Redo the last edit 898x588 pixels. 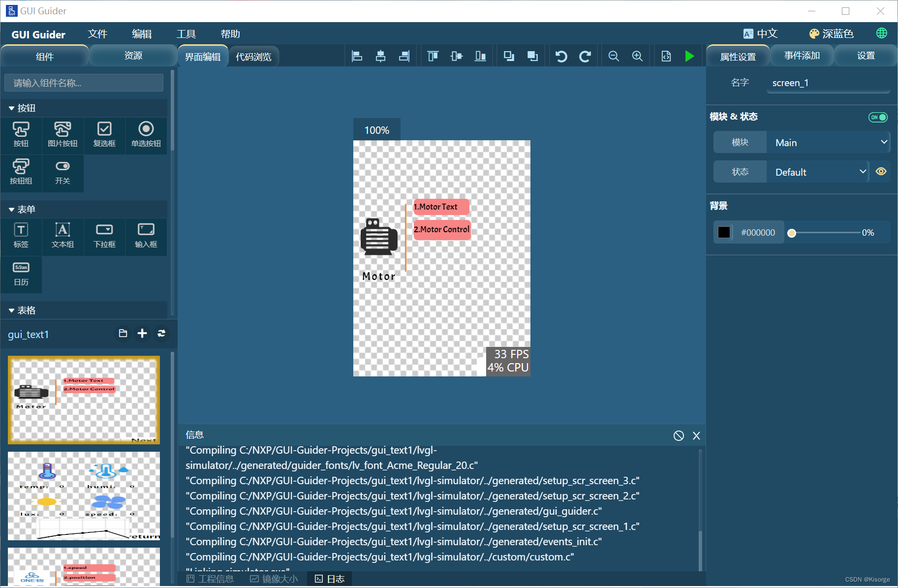click(x=585, y=56)
